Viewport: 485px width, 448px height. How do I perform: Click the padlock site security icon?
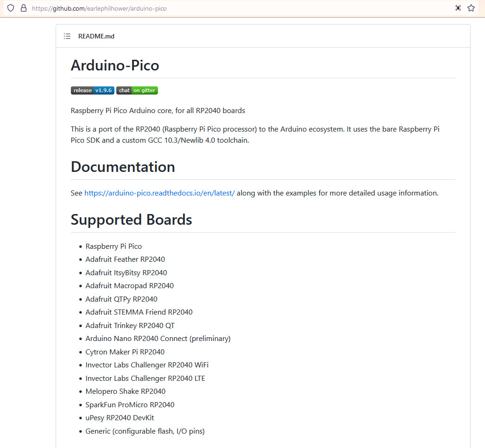click(x=24, y=8)
